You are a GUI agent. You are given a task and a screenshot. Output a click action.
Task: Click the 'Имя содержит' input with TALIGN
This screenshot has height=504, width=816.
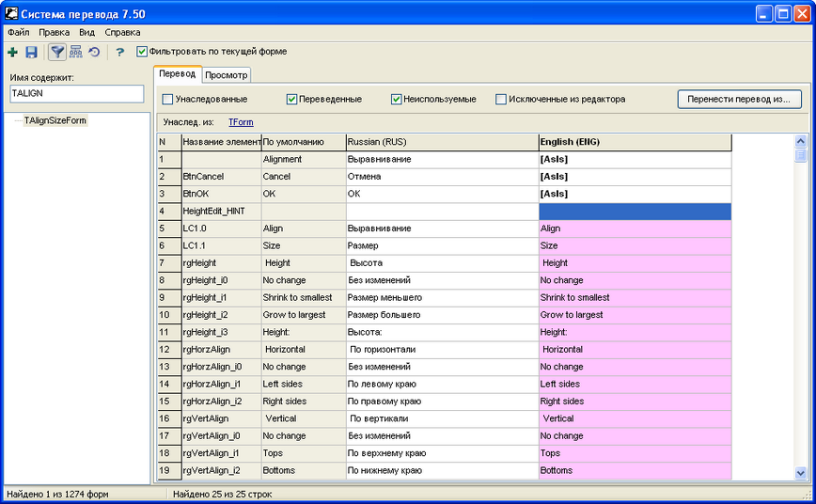(x=76, y=94)
